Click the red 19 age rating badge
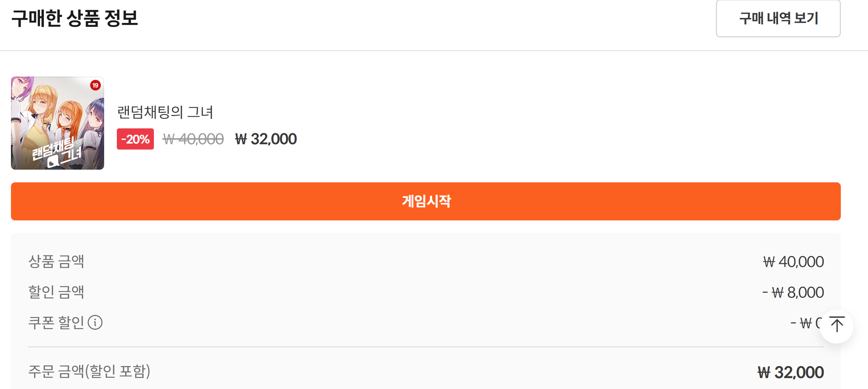Screen dimensions: 868x389 (95, 85)
